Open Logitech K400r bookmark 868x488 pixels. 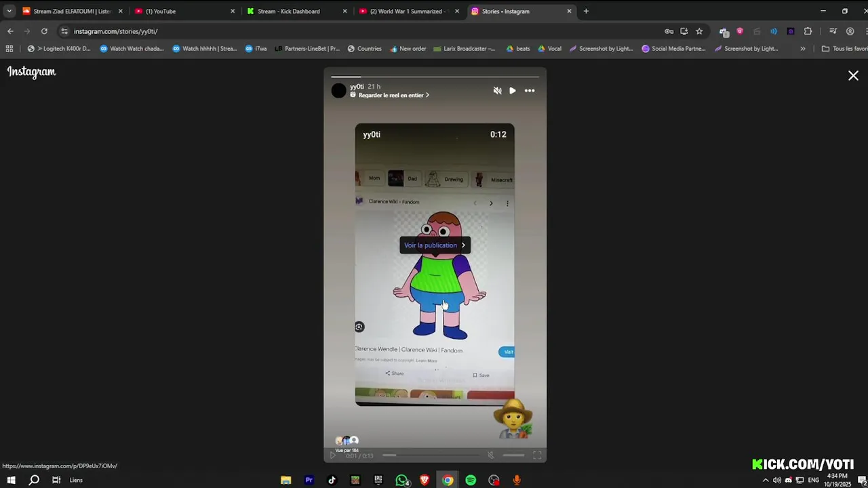tap(58, 49)
